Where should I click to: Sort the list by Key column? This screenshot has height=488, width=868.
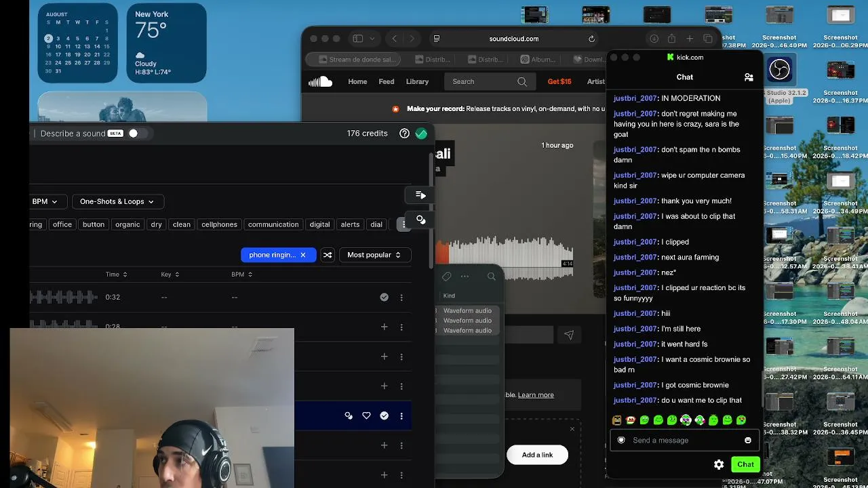(170, 274)
